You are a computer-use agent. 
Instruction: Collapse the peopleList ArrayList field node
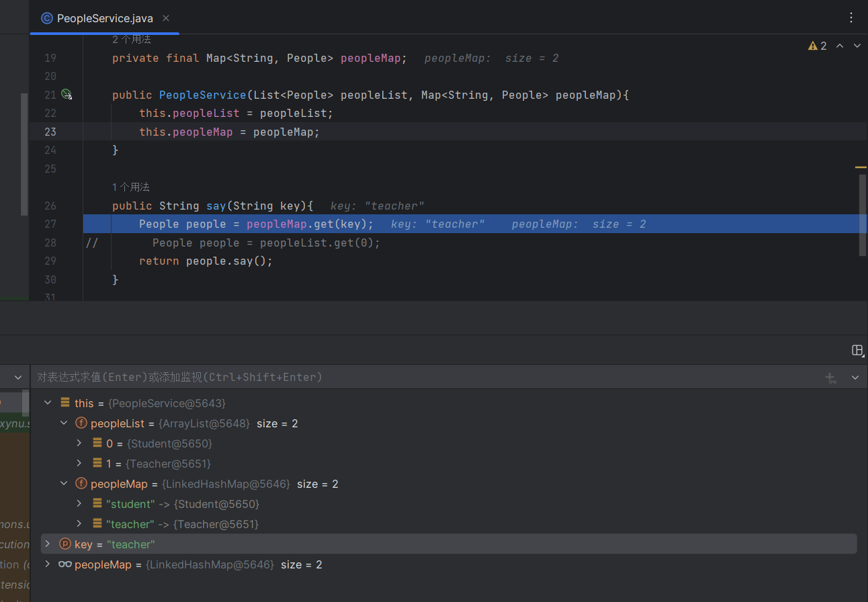(64, 423)
